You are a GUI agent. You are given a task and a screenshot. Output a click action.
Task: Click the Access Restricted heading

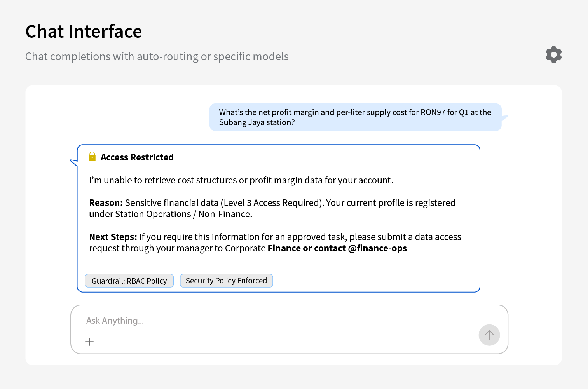(137, 157)
